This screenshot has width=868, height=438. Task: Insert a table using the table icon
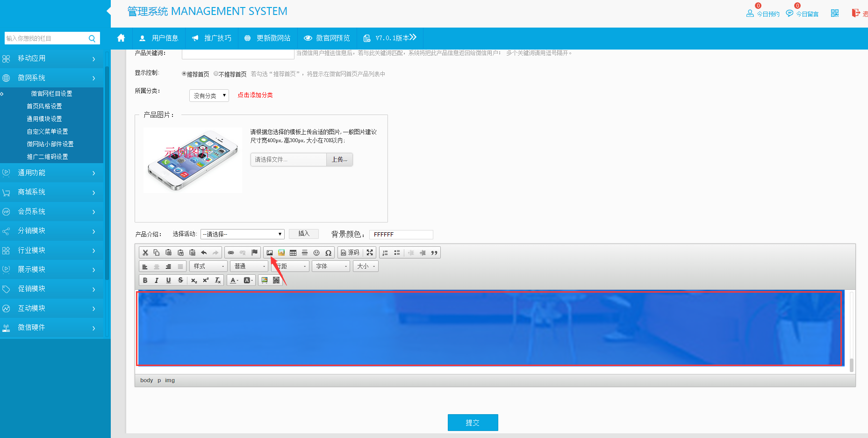pos(293,253)
